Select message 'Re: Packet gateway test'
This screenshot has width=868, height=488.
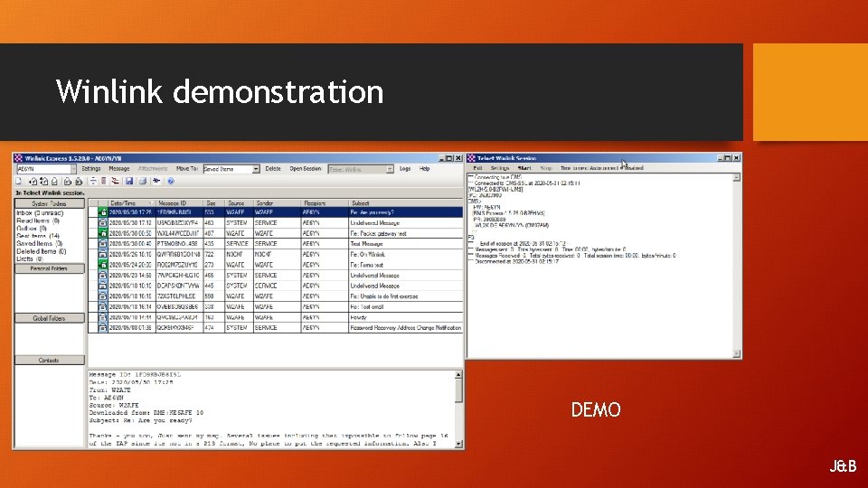276,233
